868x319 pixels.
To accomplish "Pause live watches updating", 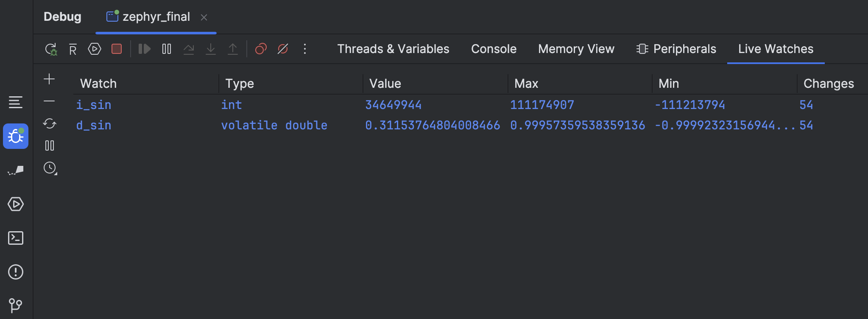I will 50,146.
